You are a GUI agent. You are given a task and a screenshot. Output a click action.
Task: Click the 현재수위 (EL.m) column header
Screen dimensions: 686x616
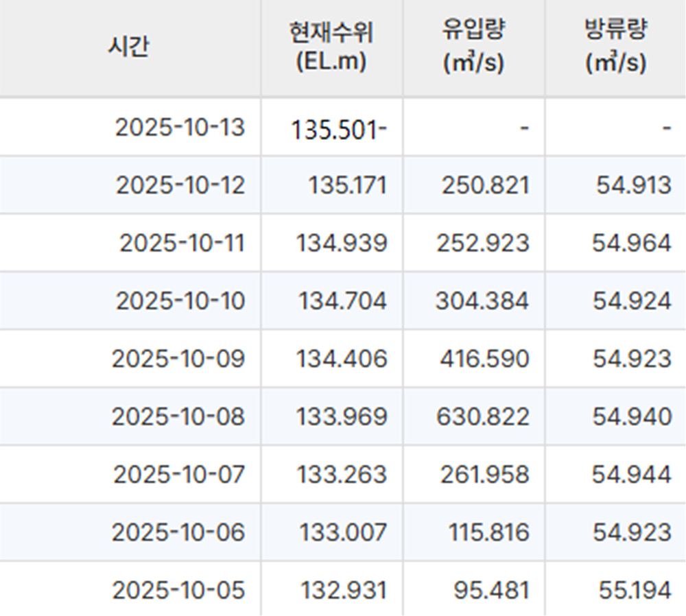[x=331, y=47]
